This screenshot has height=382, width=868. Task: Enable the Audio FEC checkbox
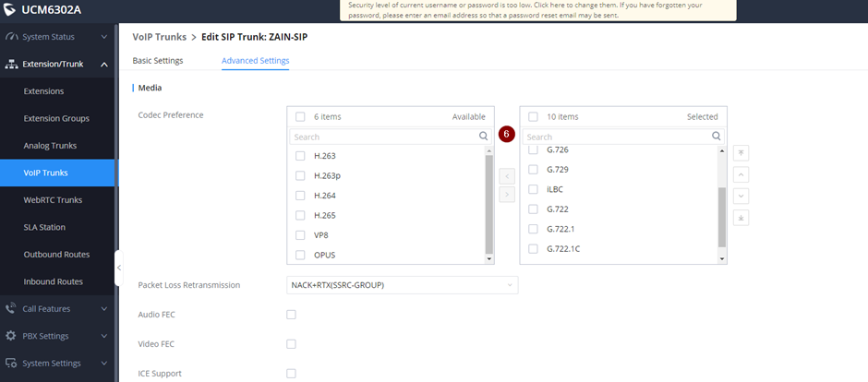pyautogui.click(x=291, y=315)
